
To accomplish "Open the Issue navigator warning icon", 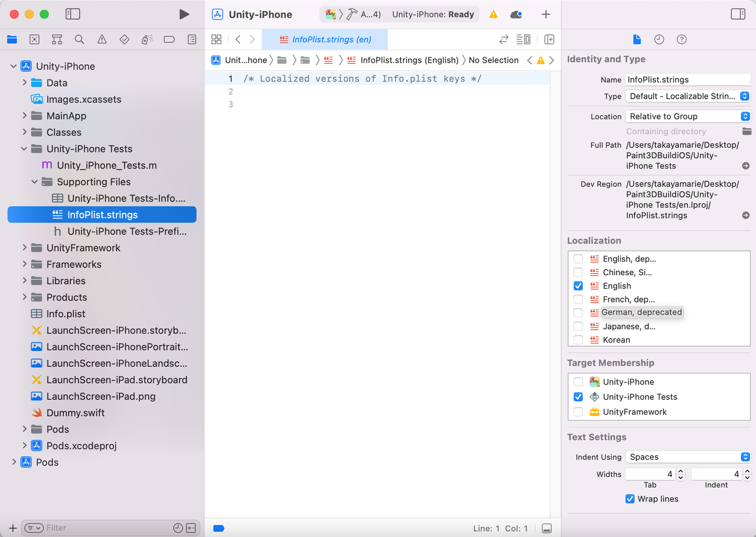I will (102, 39).
